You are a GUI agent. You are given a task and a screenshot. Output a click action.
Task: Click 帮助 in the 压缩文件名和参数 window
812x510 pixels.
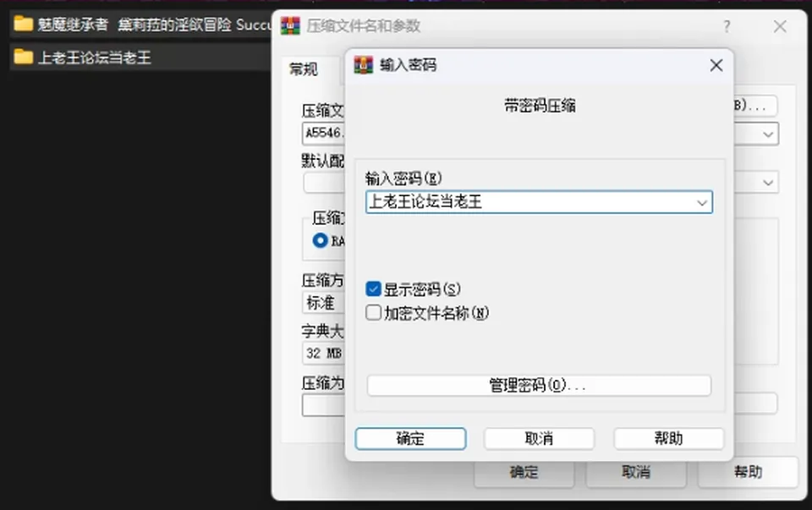(x=748, y=472)
